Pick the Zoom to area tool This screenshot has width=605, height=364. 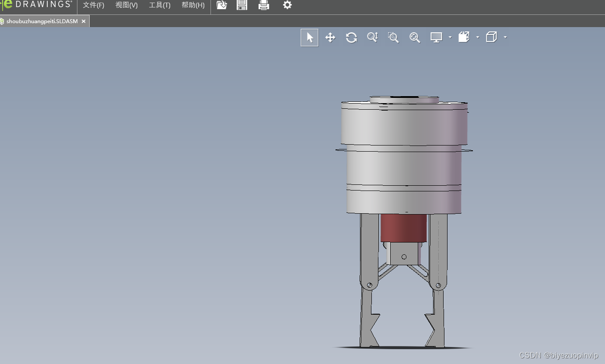click(x=393, y=38)
